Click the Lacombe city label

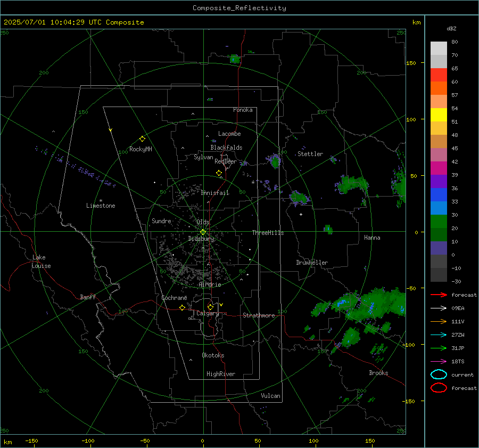click(229, 134)
